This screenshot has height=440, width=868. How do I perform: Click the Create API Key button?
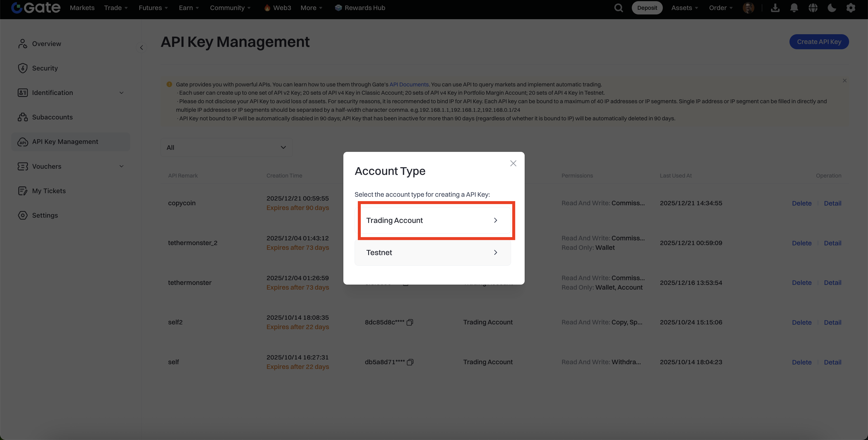[x=819, y=42]
